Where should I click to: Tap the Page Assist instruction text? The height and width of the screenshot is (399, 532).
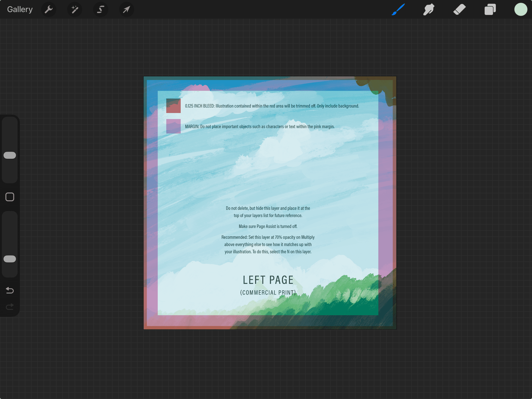coord(268,226)
